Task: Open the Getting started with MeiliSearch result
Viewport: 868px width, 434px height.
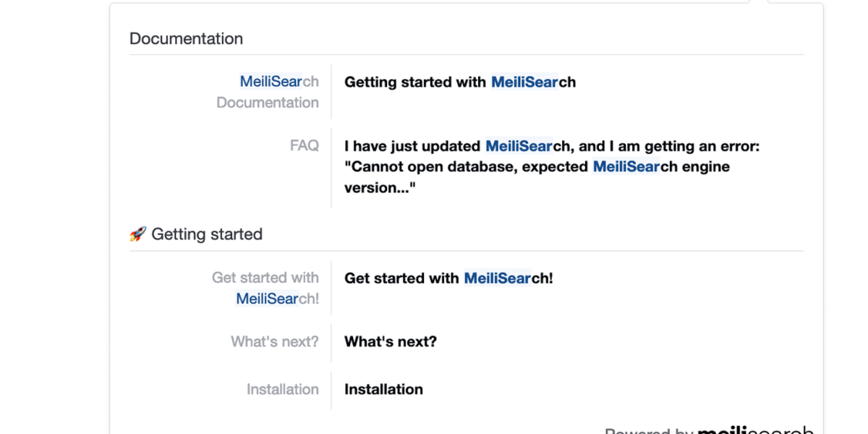Action: 461,82
